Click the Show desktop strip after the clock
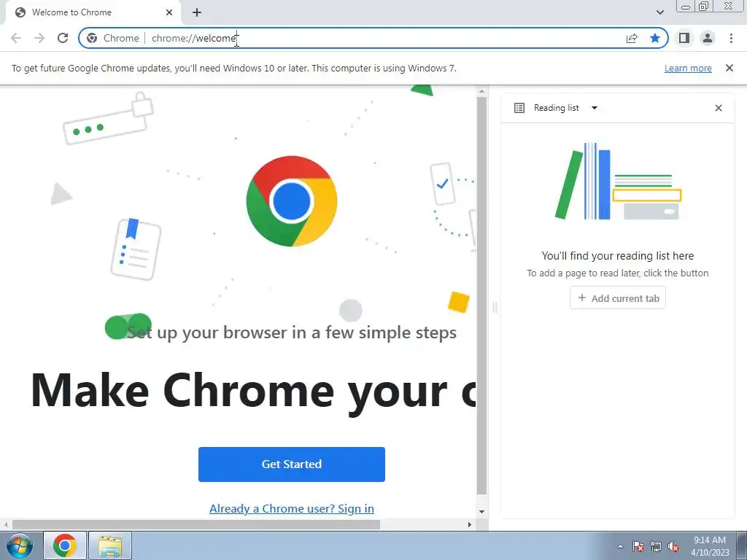This screenshot has height=560, width=747. tap(741, 545)
